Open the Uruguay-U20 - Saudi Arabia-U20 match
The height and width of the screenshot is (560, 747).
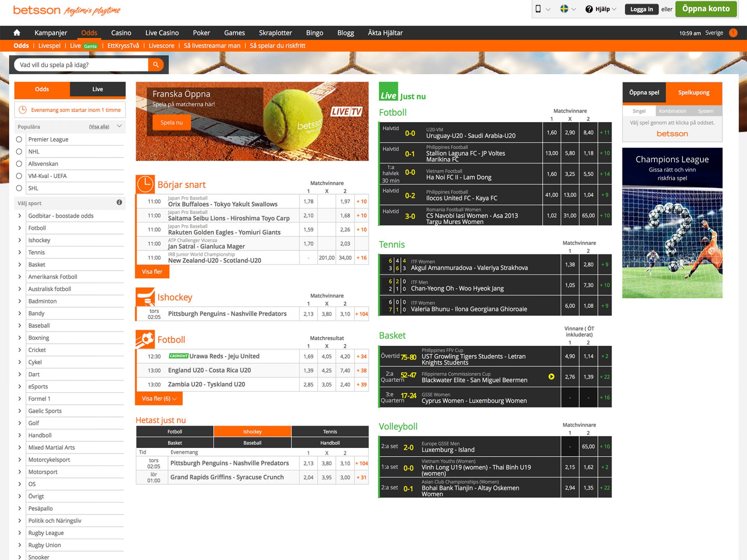(471, 136)
